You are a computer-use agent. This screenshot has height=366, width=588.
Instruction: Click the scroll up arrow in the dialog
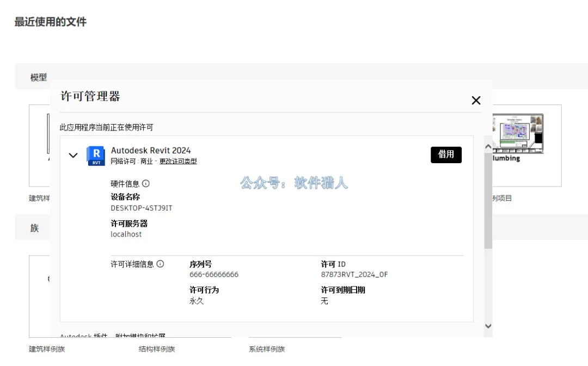pos(488,146)
